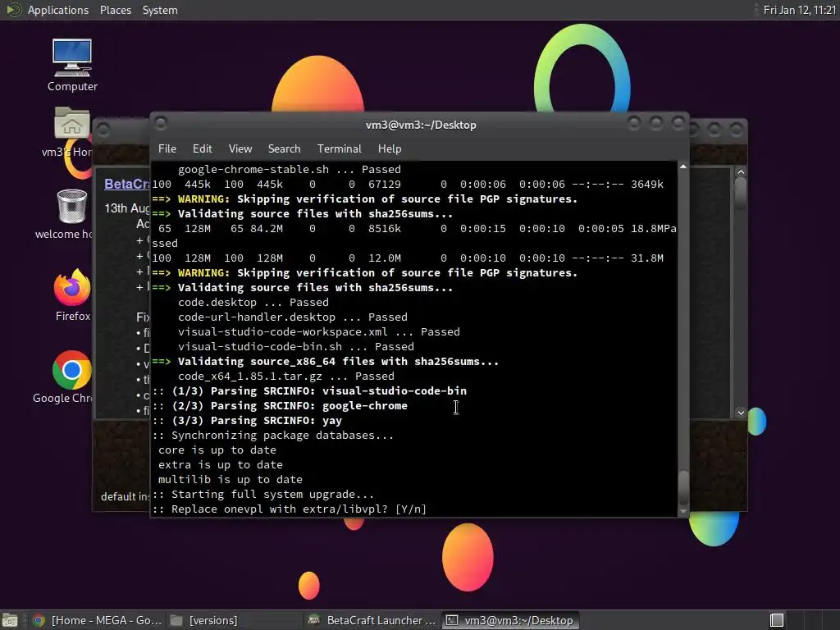840x630 pixels.
Task: Launch Firefox from the desktop
Action: tap(72, 294)
